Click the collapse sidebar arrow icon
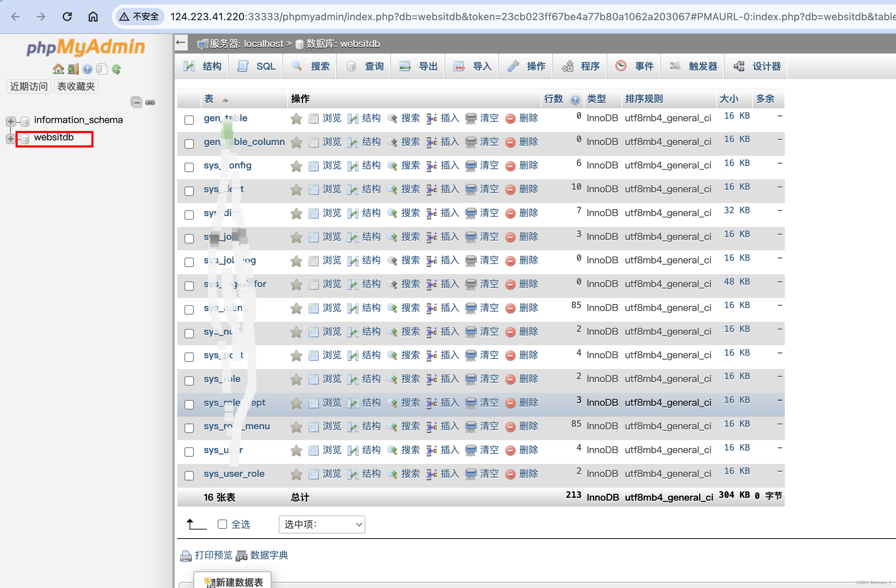The width and height of the screenshot is (896, 588). point(181,43)
